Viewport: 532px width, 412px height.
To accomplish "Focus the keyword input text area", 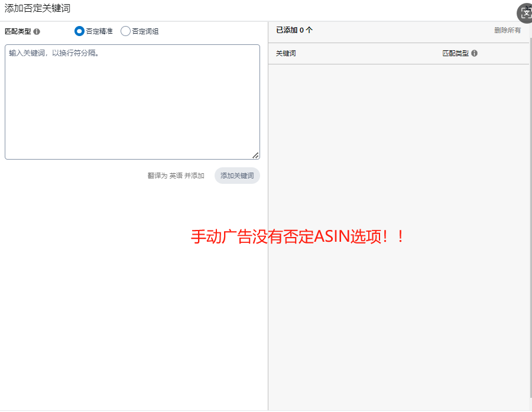I will click(132, 102).
